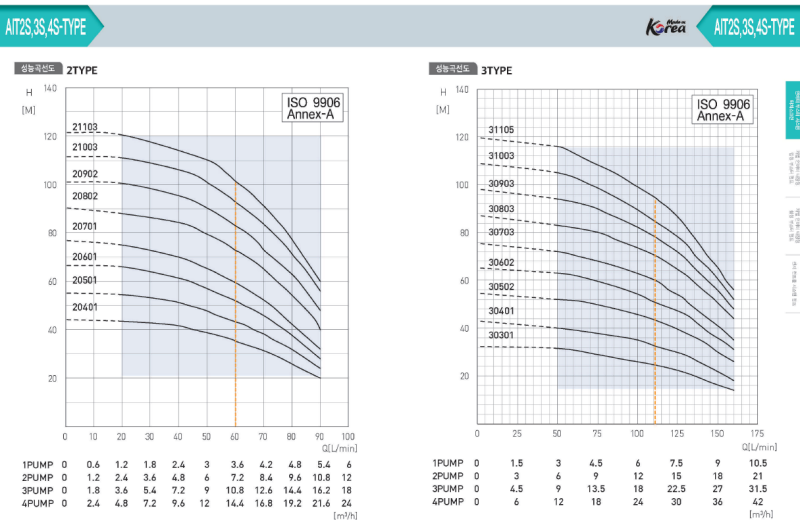Click the 3PUMP row label under the 3TYPE chart
The image size is (800, 525).
click(448, 489)
